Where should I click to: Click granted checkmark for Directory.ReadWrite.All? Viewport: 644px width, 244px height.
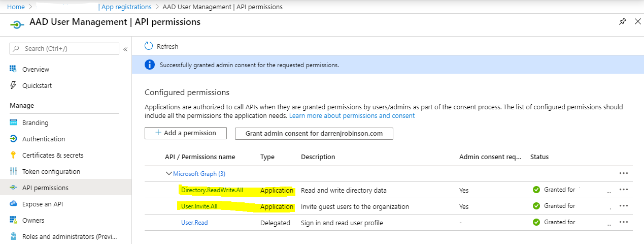[x=536, y=190]
